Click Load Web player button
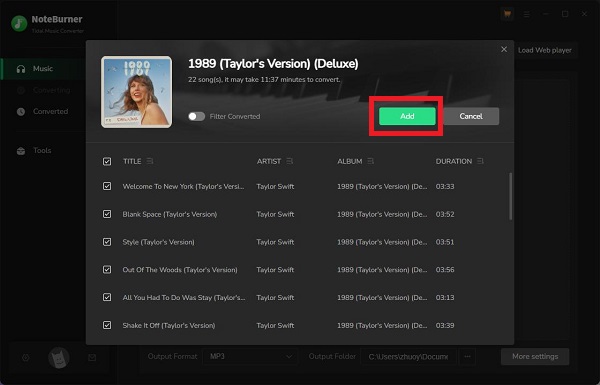The image size is (600, 385). coord(545,50)
